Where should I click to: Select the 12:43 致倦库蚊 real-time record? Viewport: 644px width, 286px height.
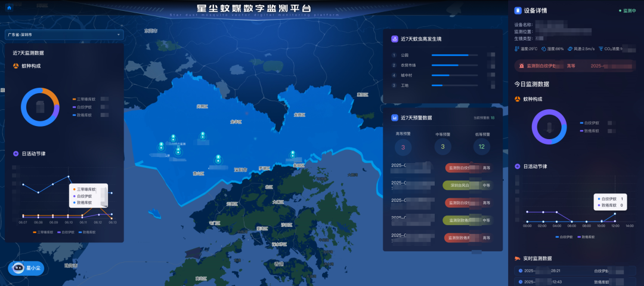(575, 282)
